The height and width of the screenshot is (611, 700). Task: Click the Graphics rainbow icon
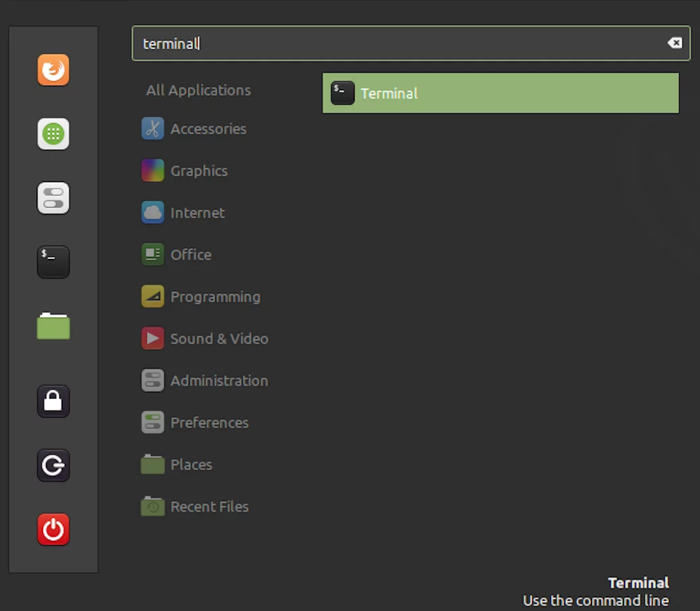click(x=152, y=171)
